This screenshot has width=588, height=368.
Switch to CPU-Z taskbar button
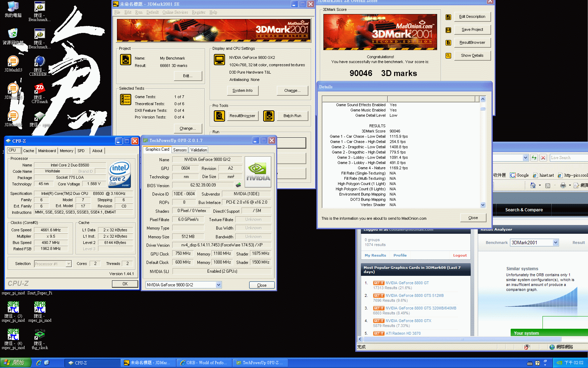(92, 363)
